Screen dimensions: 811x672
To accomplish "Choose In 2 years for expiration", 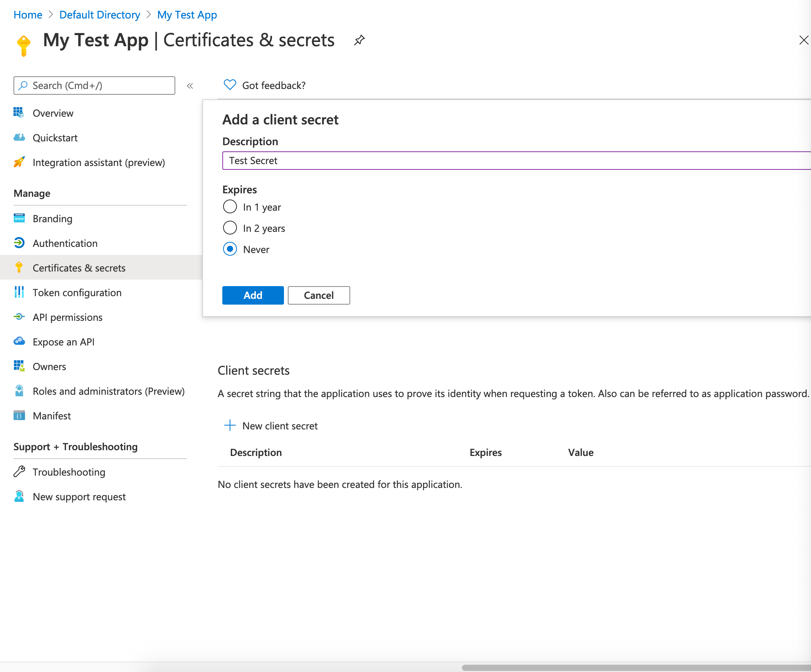I will coord(230,228).
